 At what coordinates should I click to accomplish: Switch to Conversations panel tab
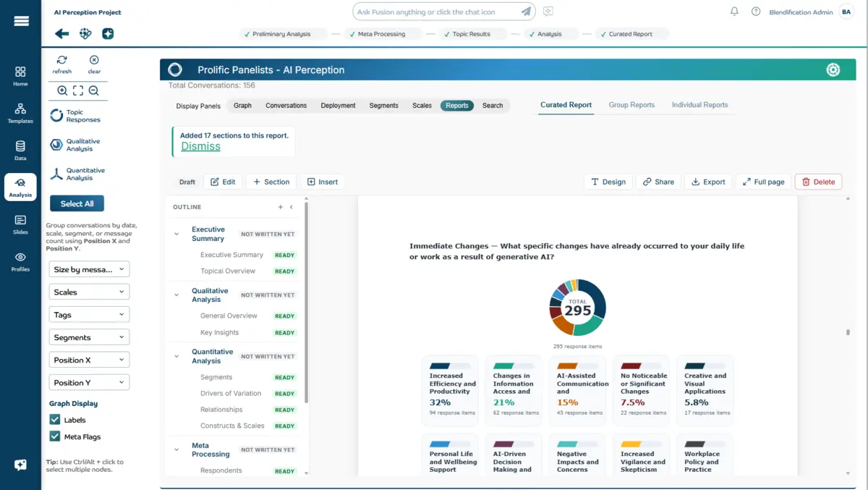[x=286, y=106]
